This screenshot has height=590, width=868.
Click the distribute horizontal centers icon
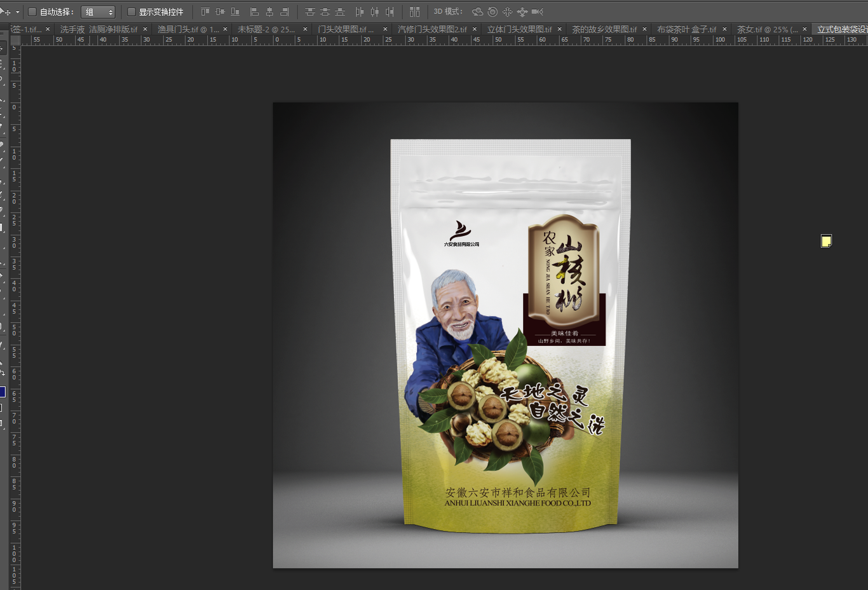click(x=375, y=11)
